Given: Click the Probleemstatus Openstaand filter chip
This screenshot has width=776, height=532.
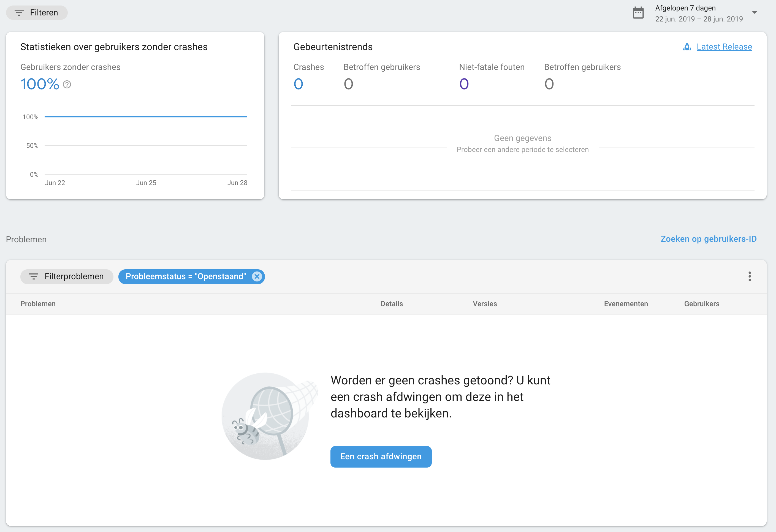Looking at the screenshot, I should [185, 276].
